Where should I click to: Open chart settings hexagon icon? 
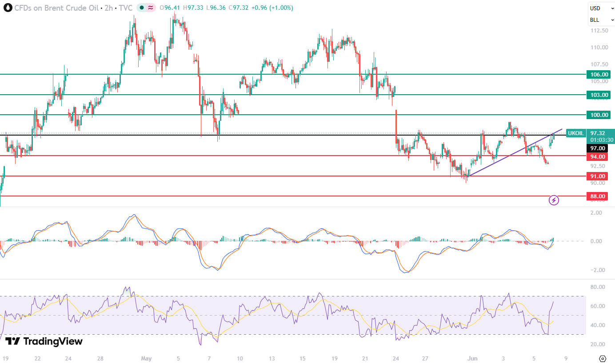point(603,358)
